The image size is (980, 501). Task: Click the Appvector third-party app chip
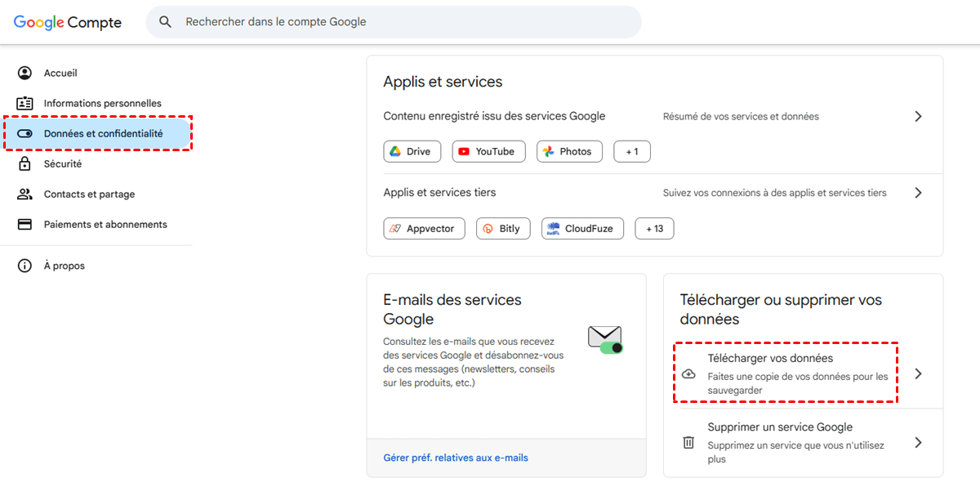(424, 228)
